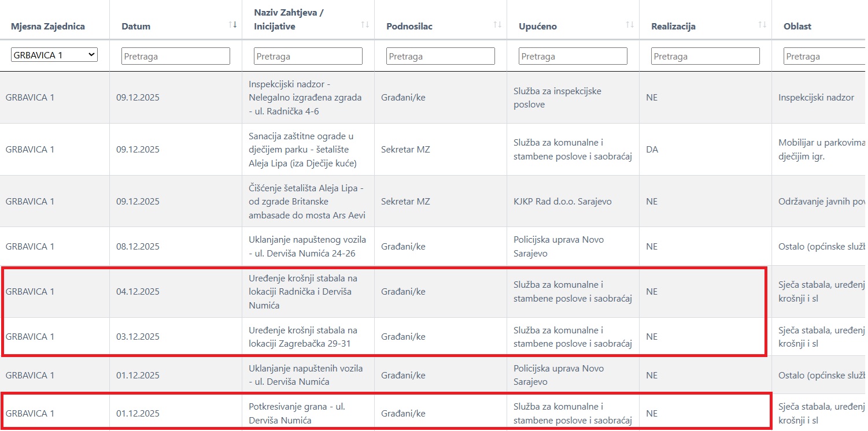The width and height of the screenshot is (868, 431).
Task: Click sort arrows for Naziv Zahtjeva / Inicijative
Action: click(365, 24)
